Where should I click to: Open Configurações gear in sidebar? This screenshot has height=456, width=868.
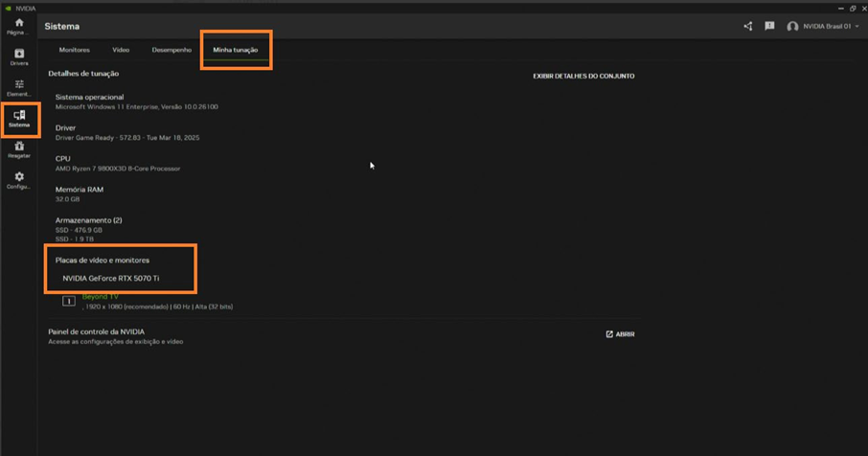click(x=19, y=179)
